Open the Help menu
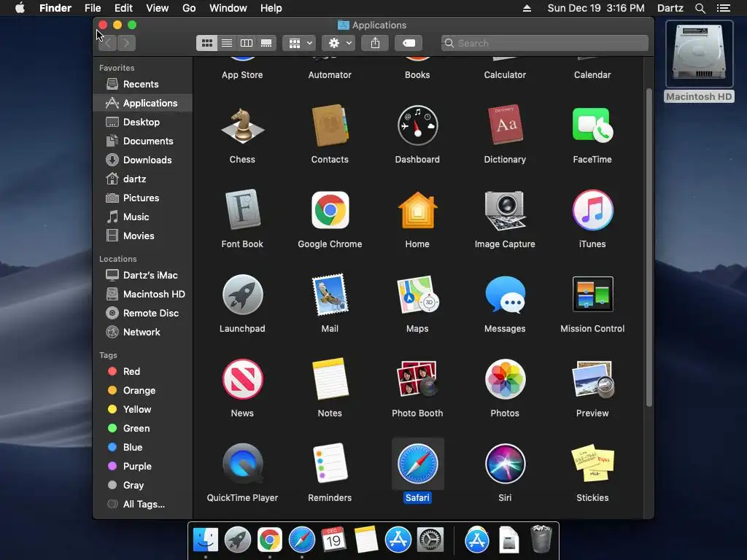This screenshot has width=747, height=560. [x=271, y=8]
